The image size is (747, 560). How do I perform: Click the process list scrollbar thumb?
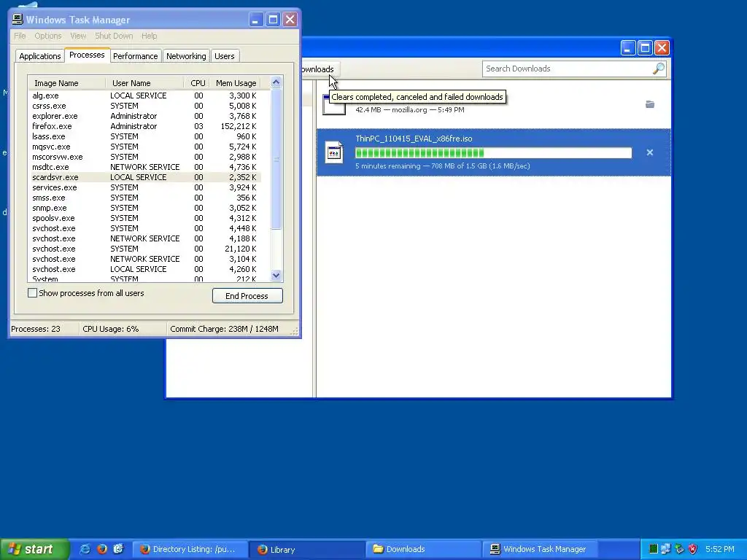[x=276, y=159]
